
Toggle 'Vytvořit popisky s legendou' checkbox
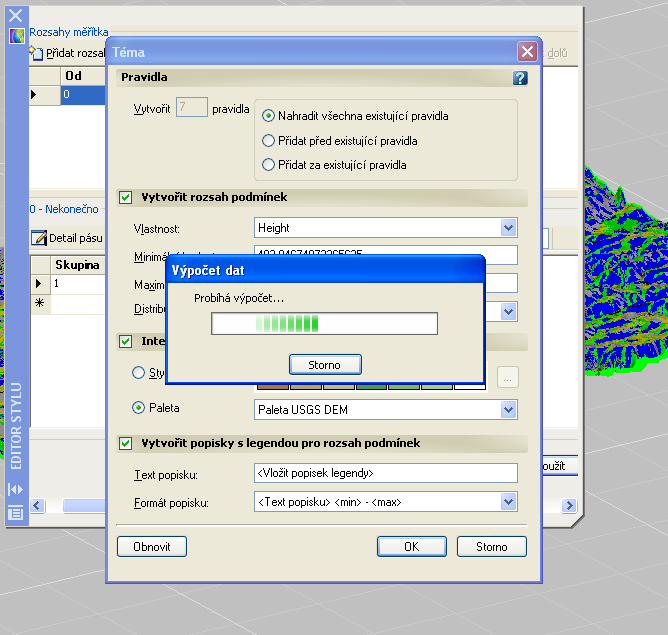[x=126, y=443]
